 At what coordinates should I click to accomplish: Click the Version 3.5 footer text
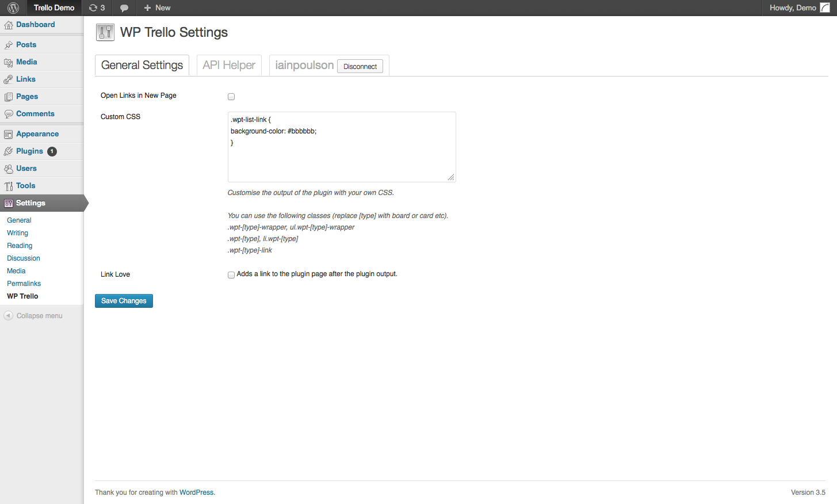808,492
